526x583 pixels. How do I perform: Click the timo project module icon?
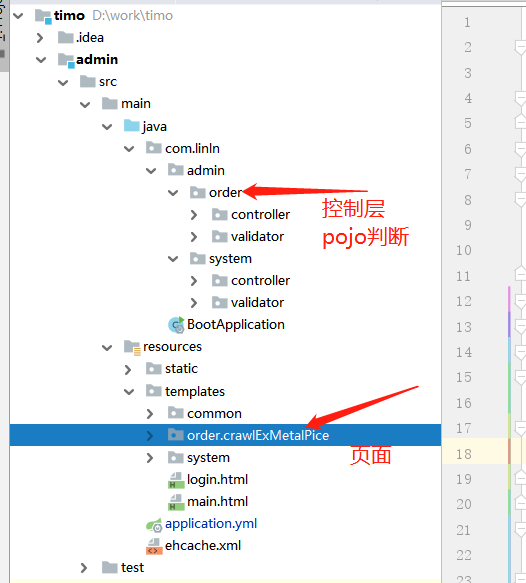coord(43,16)
